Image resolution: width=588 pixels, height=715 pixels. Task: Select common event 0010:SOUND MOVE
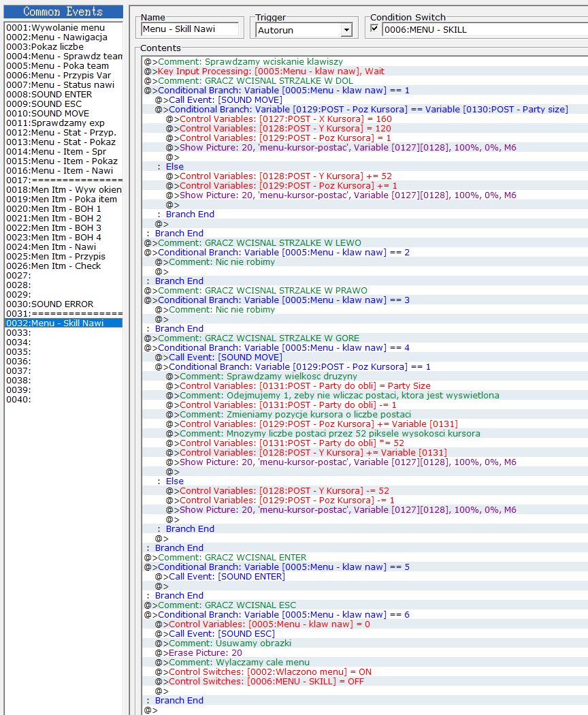tap(63, 114)
